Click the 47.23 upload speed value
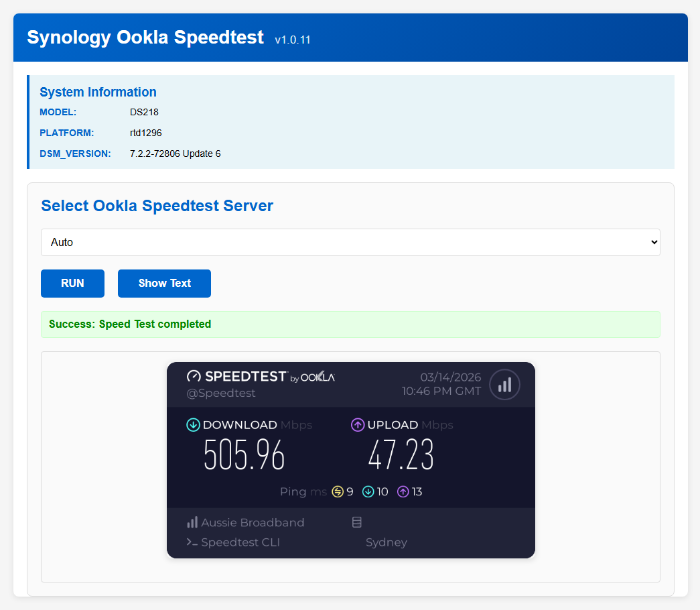This screenshot has width=700, height=610. pyautogui.click(x=401, y=456)
